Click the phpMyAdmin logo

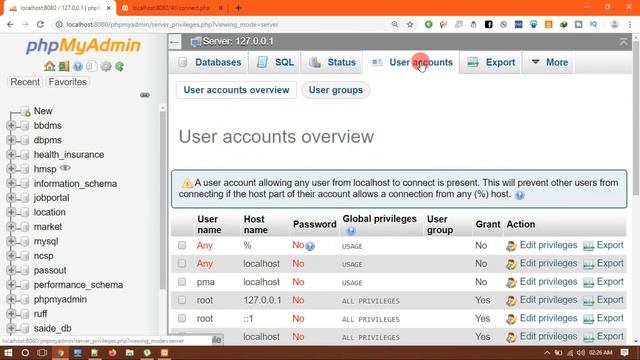coord(83,45)
